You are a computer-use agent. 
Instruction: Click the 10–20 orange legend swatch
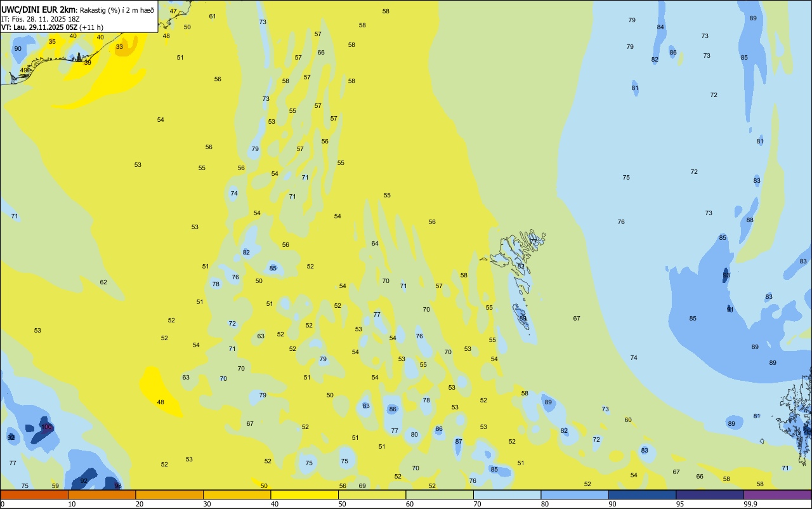tap(101, 494)
